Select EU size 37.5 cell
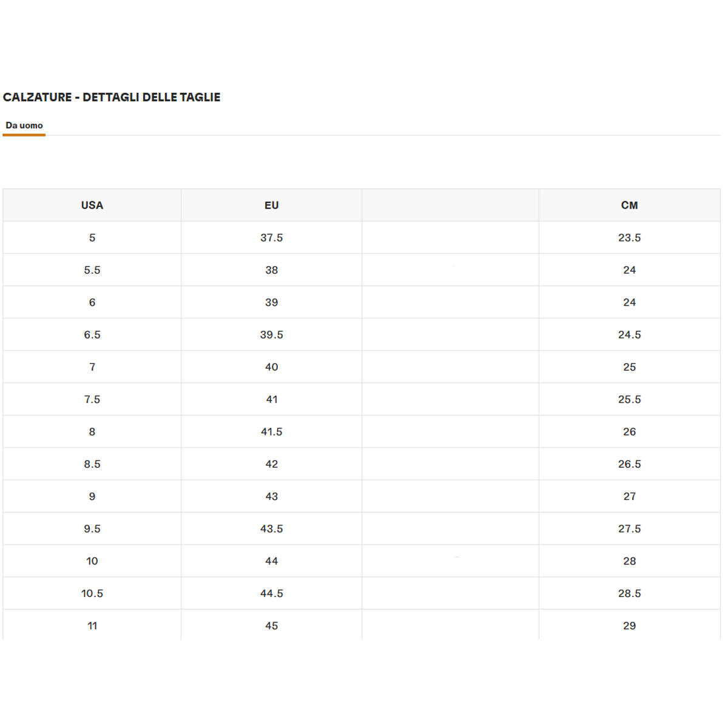 click(x=271, y=238)
